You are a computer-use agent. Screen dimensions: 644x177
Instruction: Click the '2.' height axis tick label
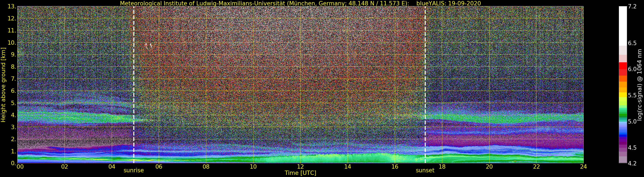coord(14,139)
